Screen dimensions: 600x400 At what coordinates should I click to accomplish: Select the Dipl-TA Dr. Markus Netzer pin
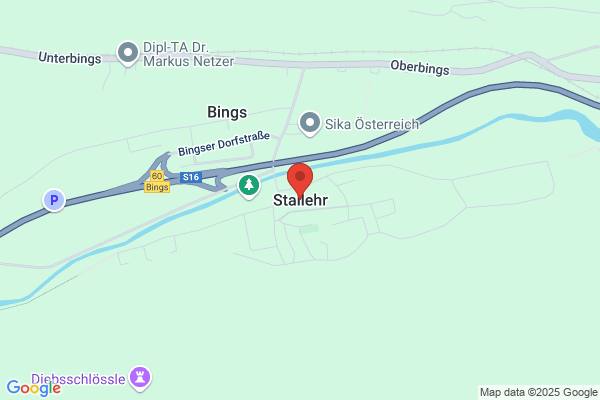tap(128, 54)
